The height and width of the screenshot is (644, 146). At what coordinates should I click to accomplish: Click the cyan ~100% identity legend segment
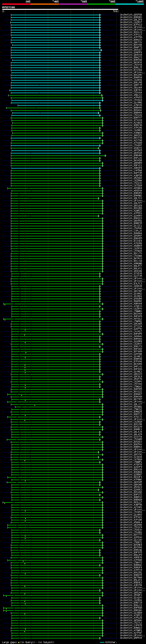[x=130, y=4]
